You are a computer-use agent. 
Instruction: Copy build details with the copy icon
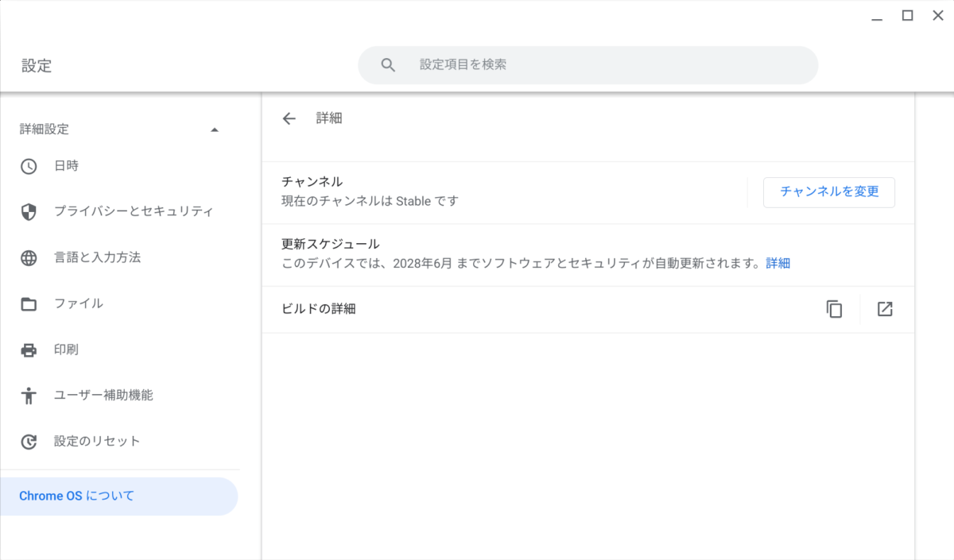point(834,309)
